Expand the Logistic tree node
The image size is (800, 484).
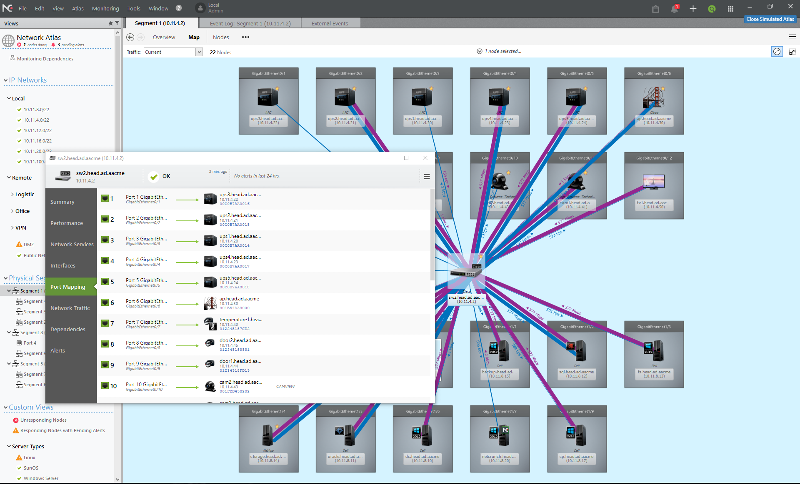(12, 194)
